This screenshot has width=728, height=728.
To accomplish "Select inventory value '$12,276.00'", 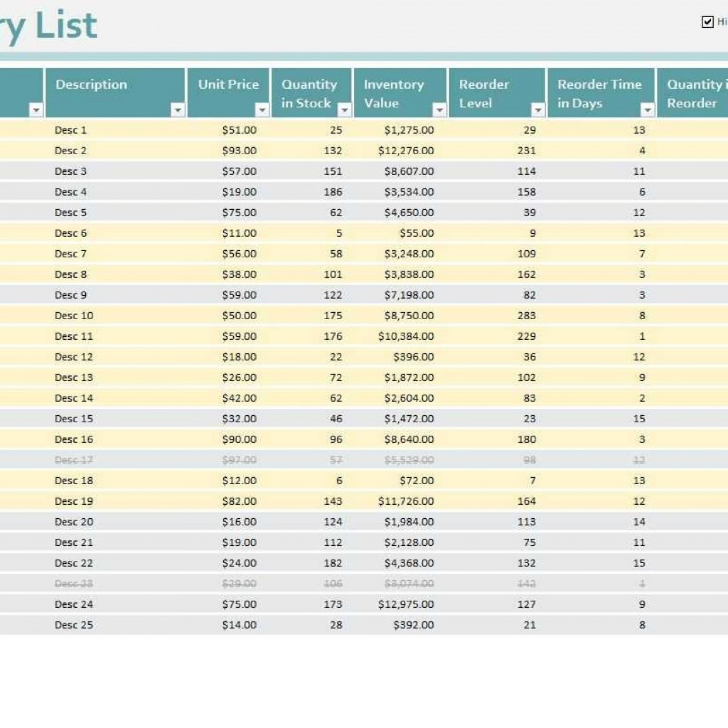I will coord(406,151).
